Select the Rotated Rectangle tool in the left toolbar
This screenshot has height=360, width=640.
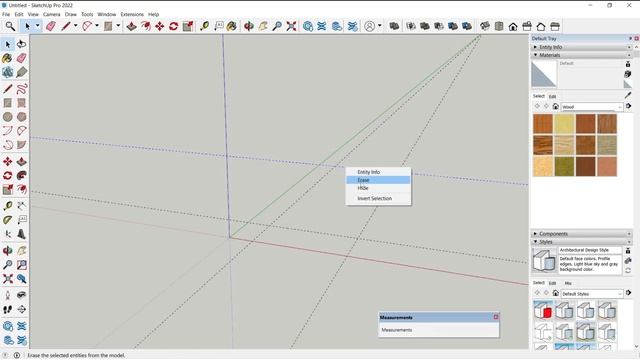tap(22, 103)
